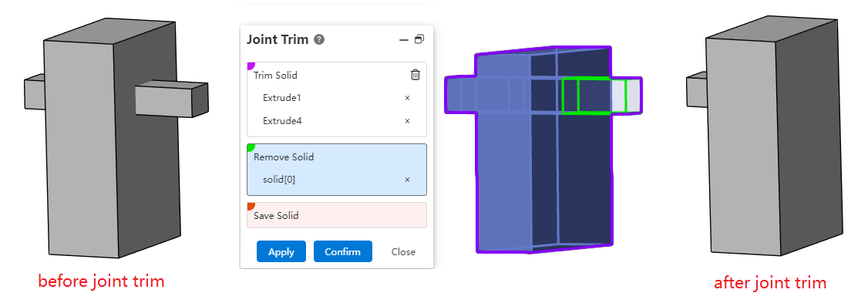Viewport: 868px width, 303px height.
Task: Remove solid[0] from Remove Solid list
Action: point(408,180)
